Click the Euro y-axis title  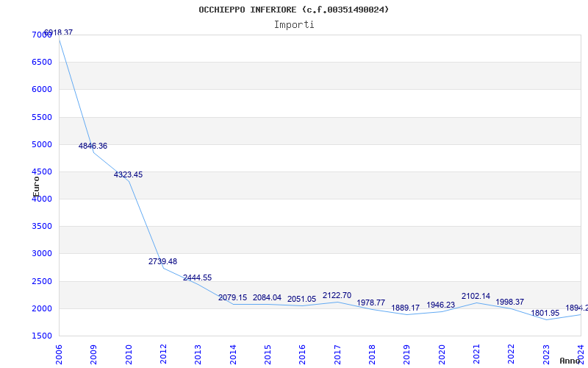pyautogui.click(x=36, y=186)
